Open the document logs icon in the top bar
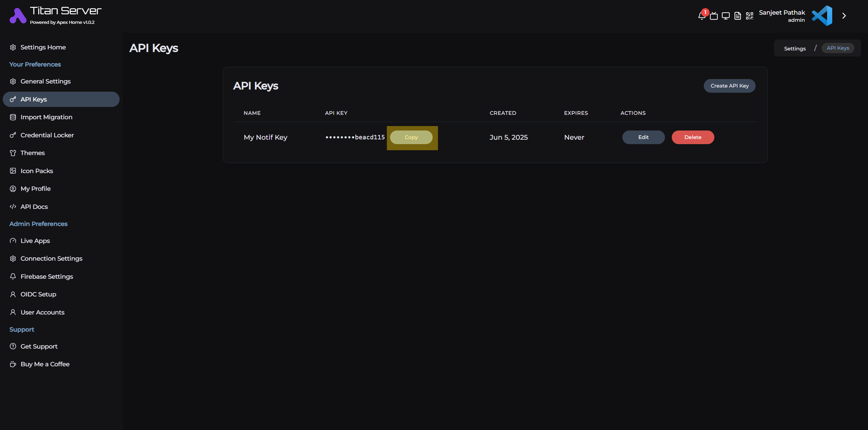This screenshot has height=430, width=868. (x=738, y=16)
